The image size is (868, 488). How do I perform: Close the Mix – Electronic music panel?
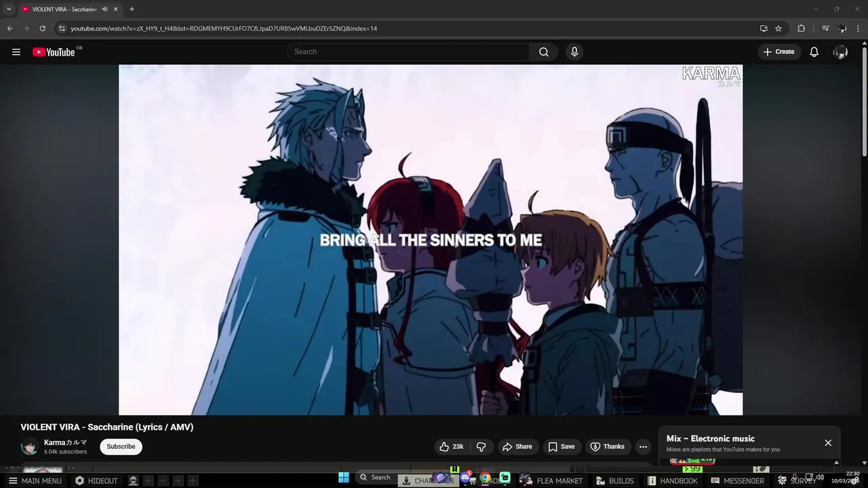(828, 443)
